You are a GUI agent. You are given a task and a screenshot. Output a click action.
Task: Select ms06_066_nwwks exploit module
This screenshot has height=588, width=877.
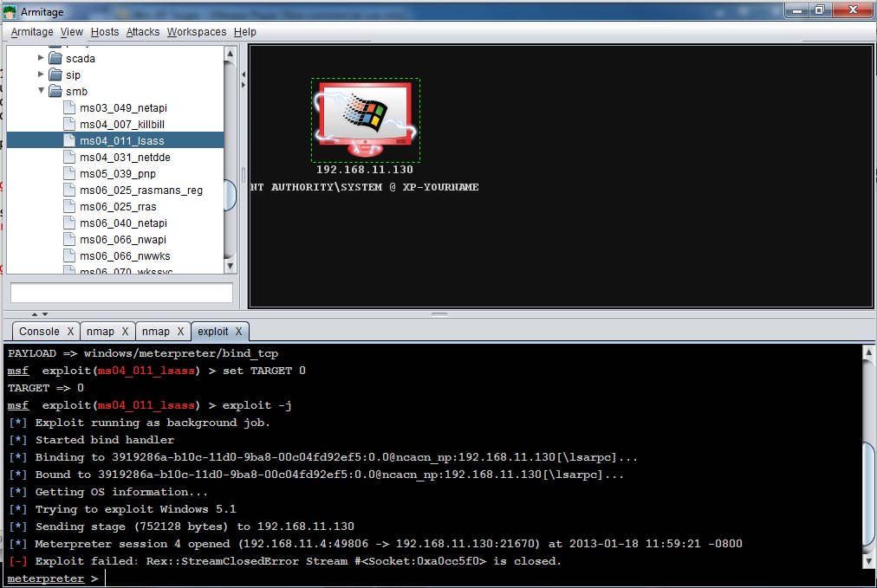[x=125, y=256]
